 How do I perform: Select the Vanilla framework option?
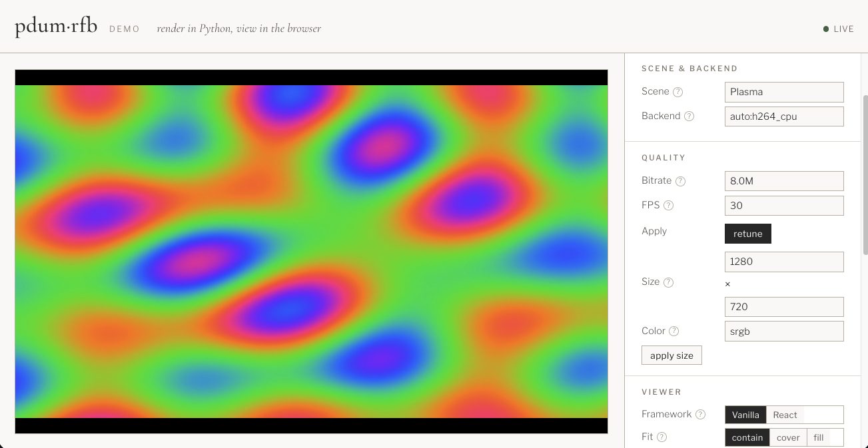point(745,415)
